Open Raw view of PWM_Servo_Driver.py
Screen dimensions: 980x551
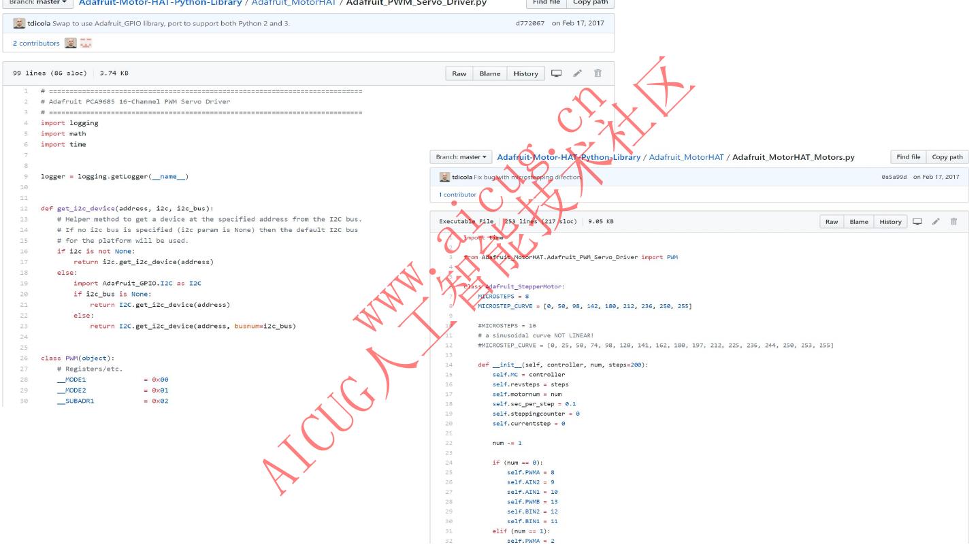[x=459, y=73]
